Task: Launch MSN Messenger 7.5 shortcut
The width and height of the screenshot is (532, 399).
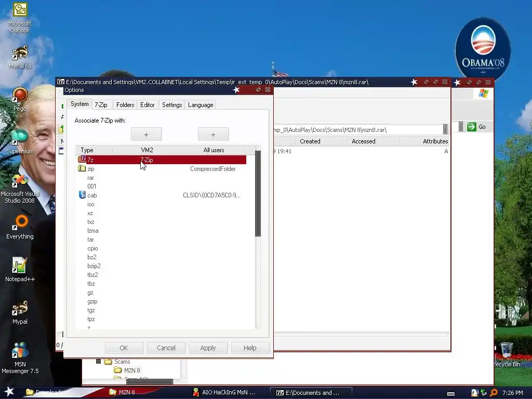Action: pyautogui.click(x=20, y=358)
